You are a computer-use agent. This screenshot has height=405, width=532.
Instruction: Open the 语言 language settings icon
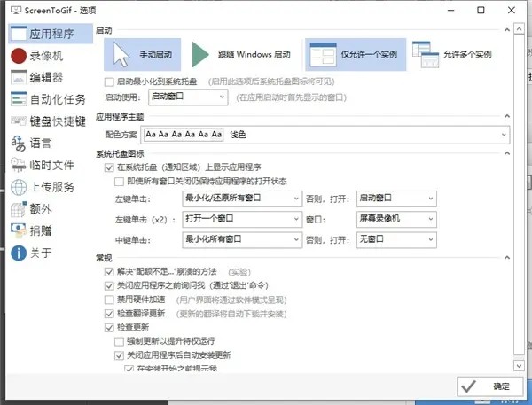(17, 143)
